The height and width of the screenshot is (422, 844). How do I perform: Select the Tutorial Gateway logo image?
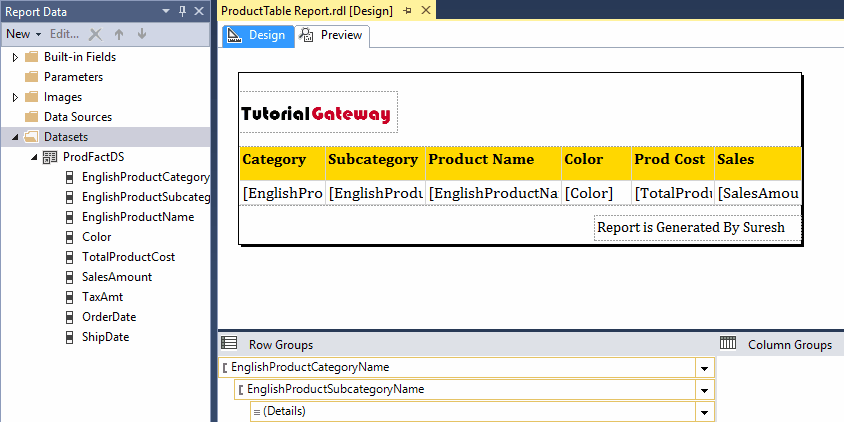point(319,112)
